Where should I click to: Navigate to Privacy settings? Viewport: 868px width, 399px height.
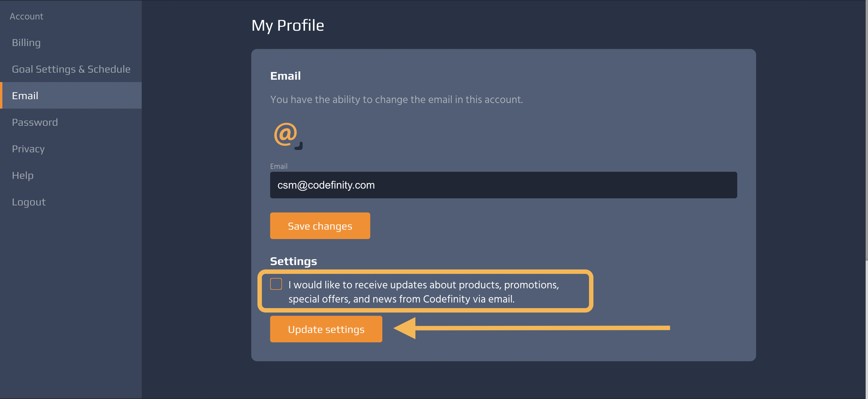click(x=28, y=149)
